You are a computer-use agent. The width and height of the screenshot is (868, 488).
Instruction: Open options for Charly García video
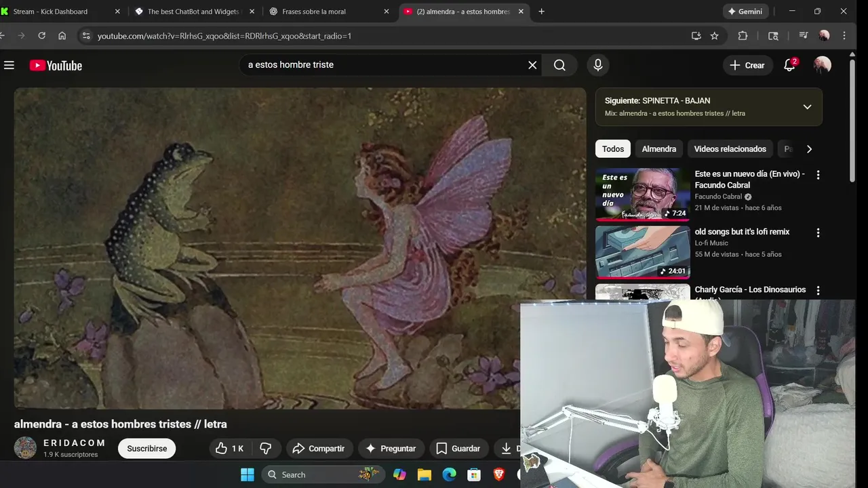818,290
